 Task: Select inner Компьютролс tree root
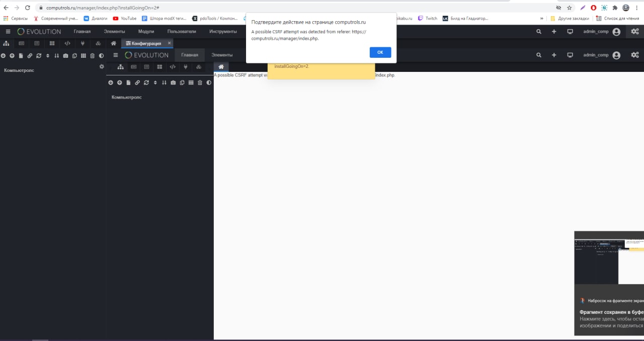pos(127,97)
